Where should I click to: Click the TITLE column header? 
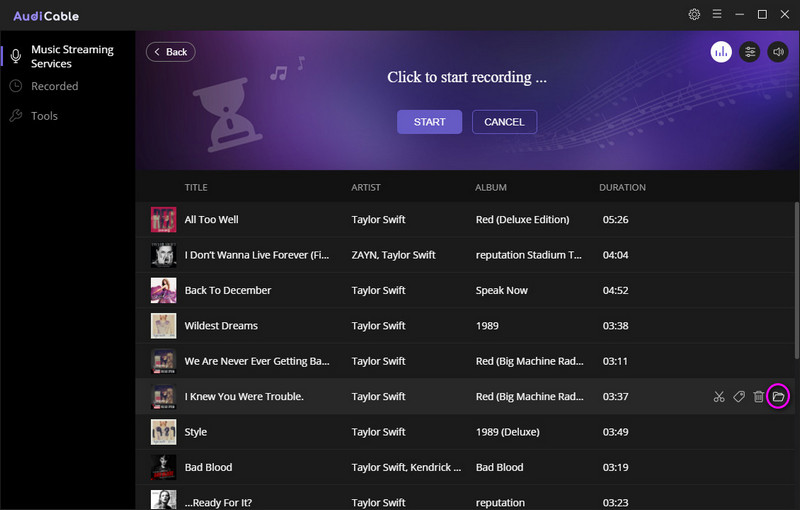tap(196, 187)
